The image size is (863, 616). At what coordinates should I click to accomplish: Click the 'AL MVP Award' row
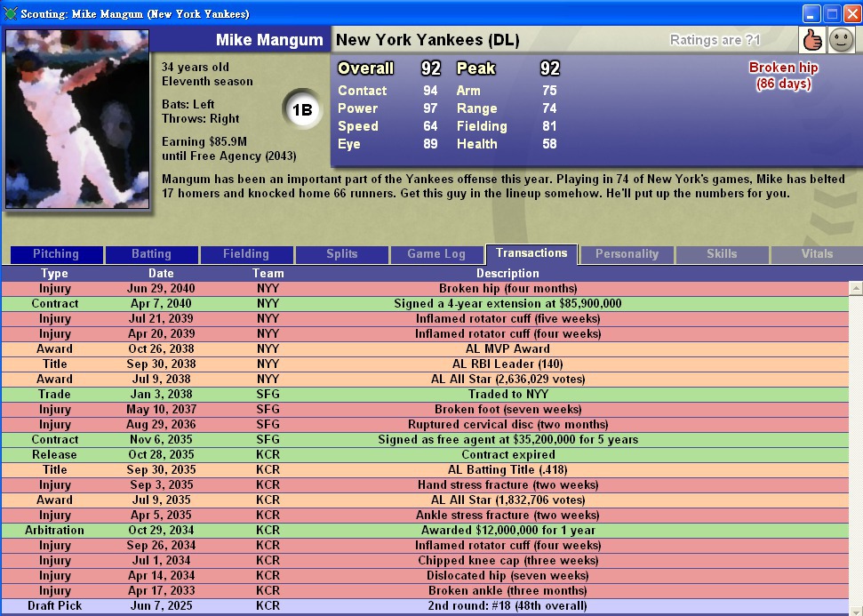click(425, 349)
